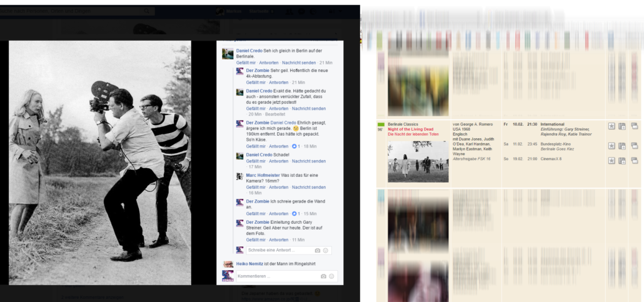Click '21 Min' timestamp on top comment

(326, 63)
